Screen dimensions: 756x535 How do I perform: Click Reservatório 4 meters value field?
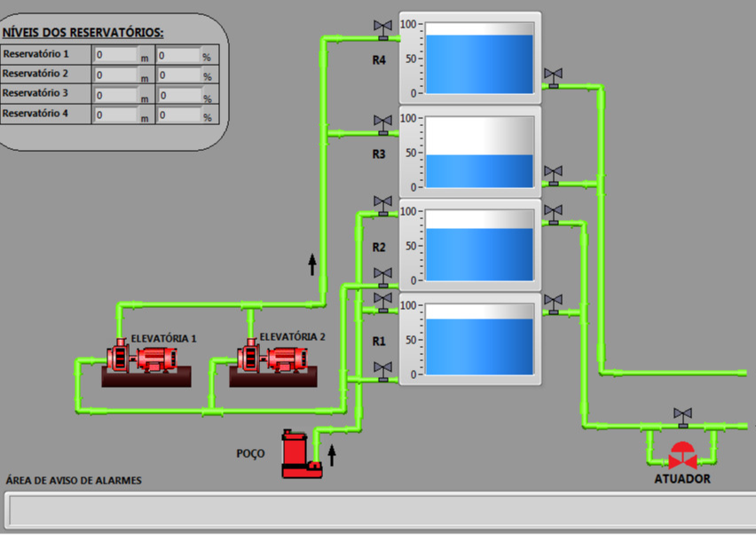[x=115, y=114]
